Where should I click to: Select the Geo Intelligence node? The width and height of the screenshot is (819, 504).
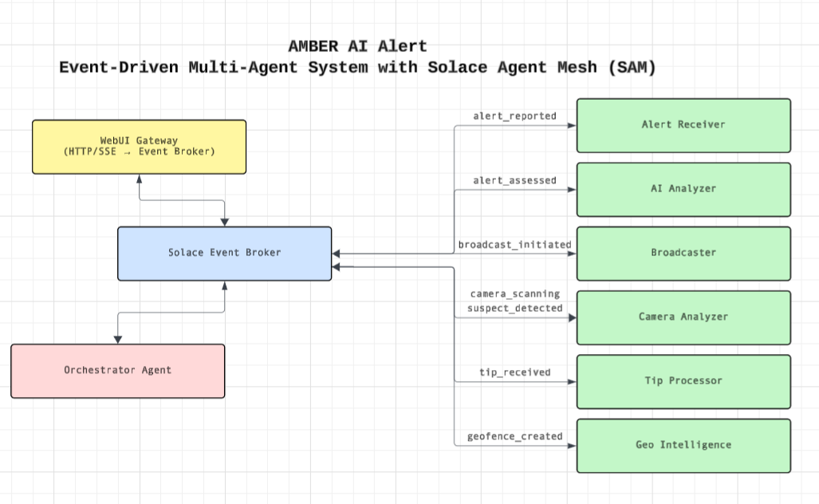[x=683, y=446]
